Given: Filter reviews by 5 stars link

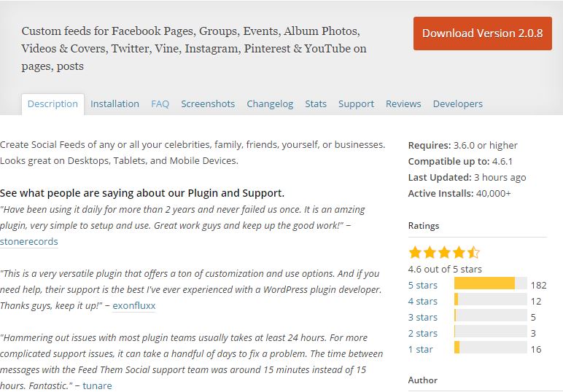Looking at the screenshot, I should (x=422, y=285).
